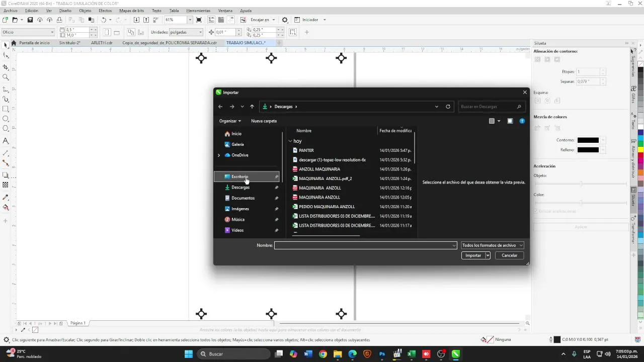Select the Connector tool

click(x=6, y=163)
